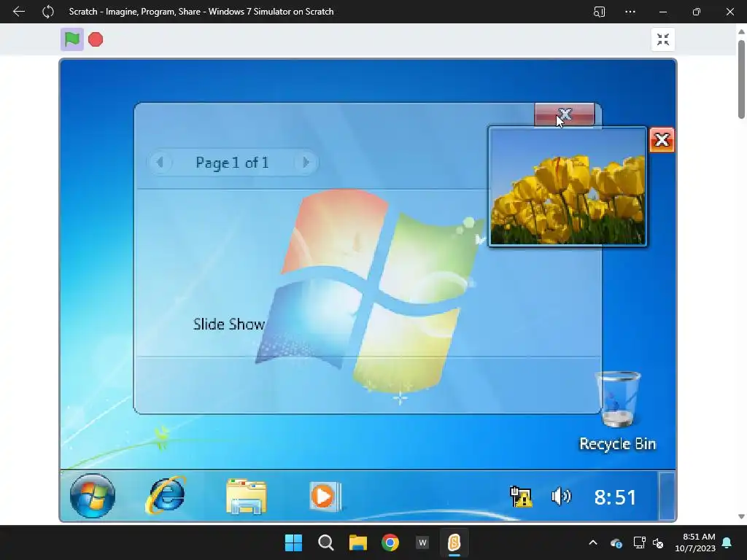Open the three-dot more options menu
Screen dimensions: 747x560
click(630, 12)
